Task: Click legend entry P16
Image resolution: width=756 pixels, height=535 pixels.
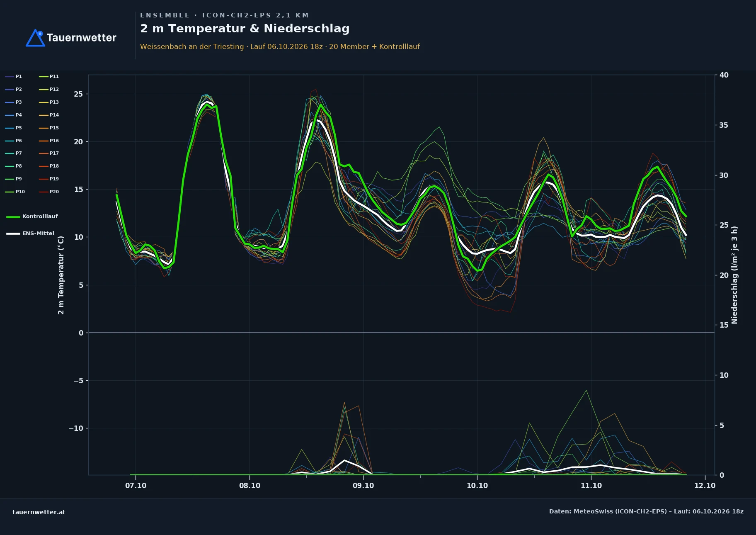Action: click(x=49, y=141)
